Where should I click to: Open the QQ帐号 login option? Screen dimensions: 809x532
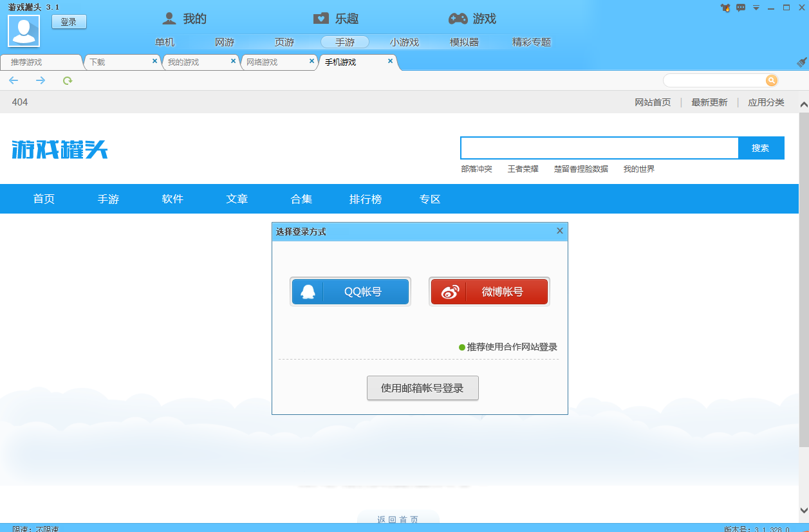(350, 291)
